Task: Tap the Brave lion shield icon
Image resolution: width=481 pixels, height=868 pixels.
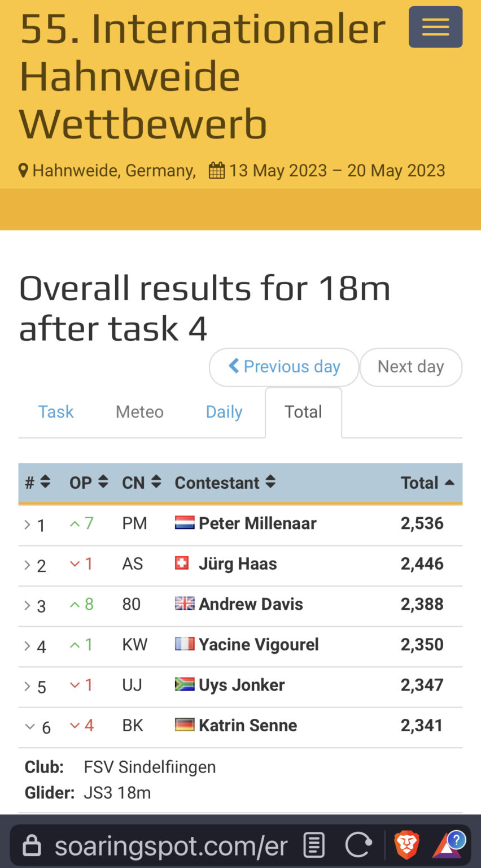Action: coord(406,845)
